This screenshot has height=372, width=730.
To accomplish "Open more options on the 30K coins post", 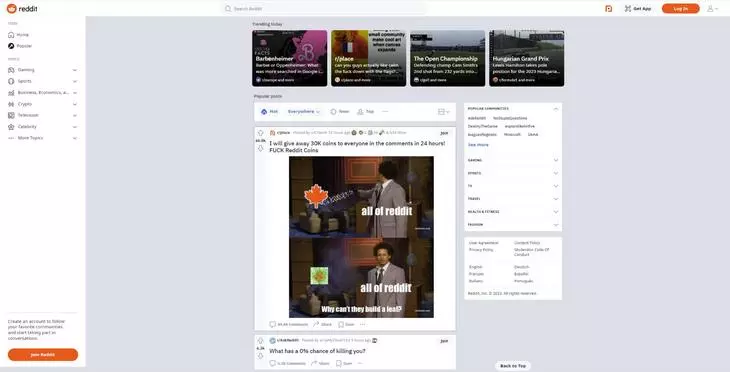I will tap(363, 324).
